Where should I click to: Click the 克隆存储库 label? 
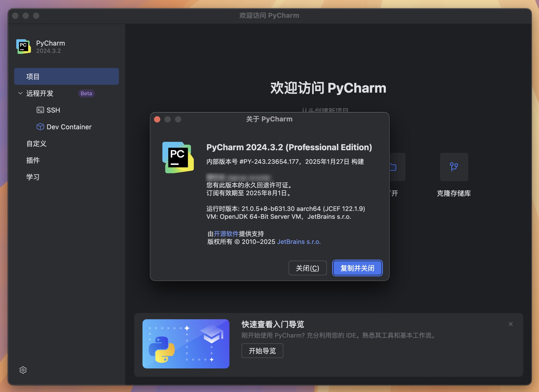point(454,193)
